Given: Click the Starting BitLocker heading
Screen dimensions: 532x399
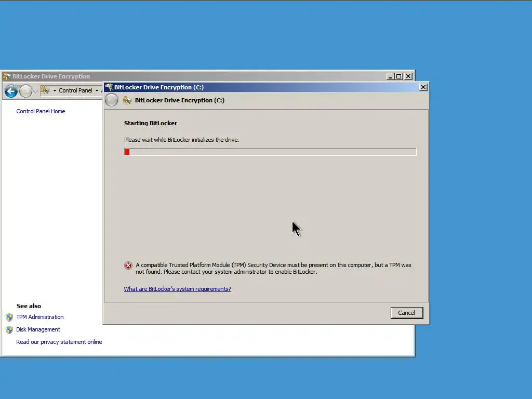Looking at the screenshot, I should point(151,123).
